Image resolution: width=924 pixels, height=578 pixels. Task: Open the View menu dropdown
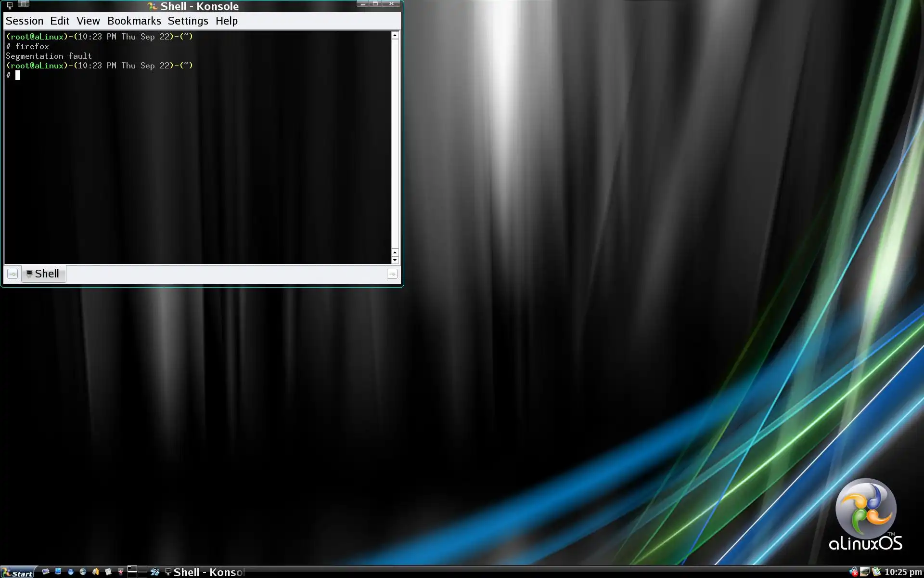[x=88, y=21]
